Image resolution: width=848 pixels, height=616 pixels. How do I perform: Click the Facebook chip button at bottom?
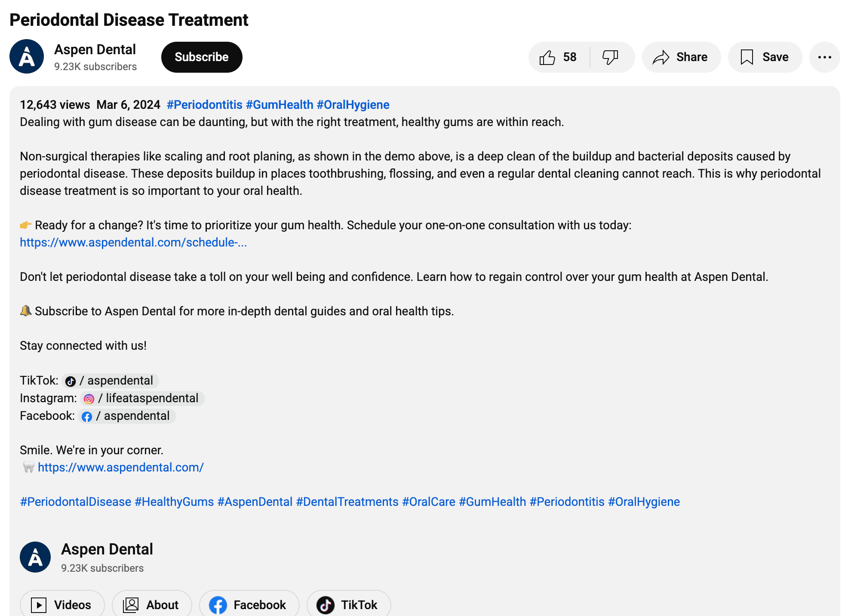[249, 605]
